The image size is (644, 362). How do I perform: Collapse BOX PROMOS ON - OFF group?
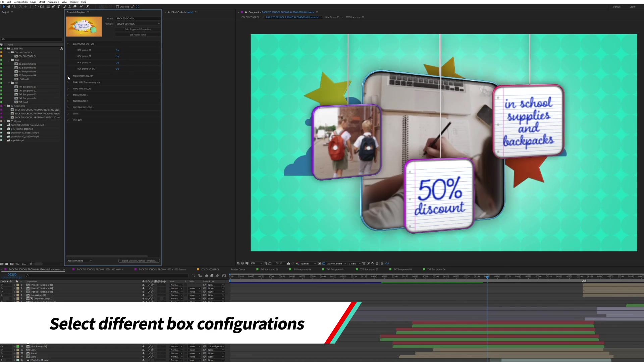[68, 44]
